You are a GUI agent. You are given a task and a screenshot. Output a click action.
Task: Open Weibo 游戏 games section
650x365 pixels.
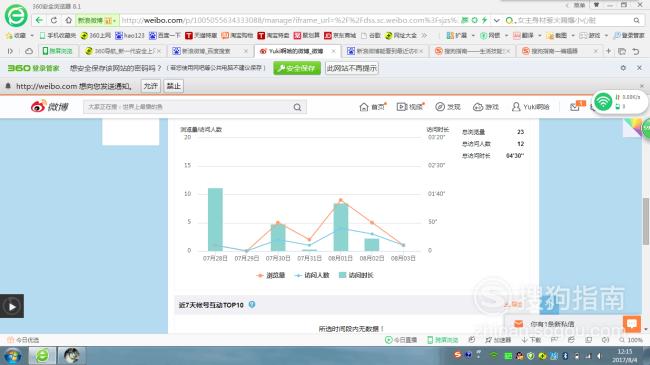[485, 107]
